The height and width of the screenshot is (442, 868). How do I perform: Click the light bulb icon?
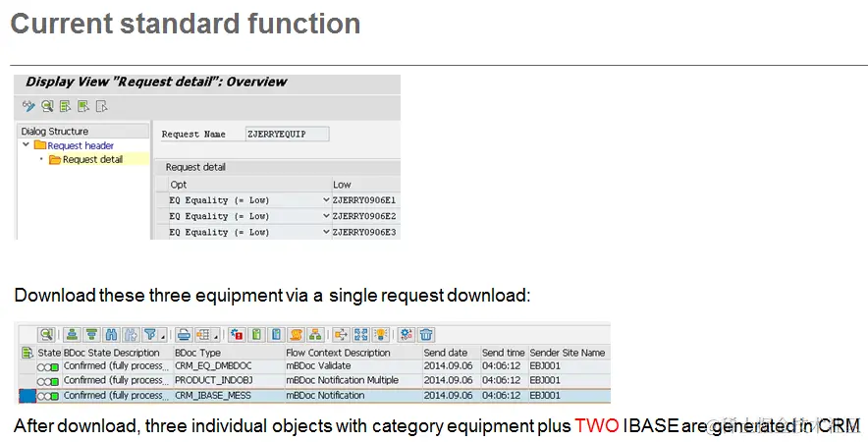coord(381,335)
